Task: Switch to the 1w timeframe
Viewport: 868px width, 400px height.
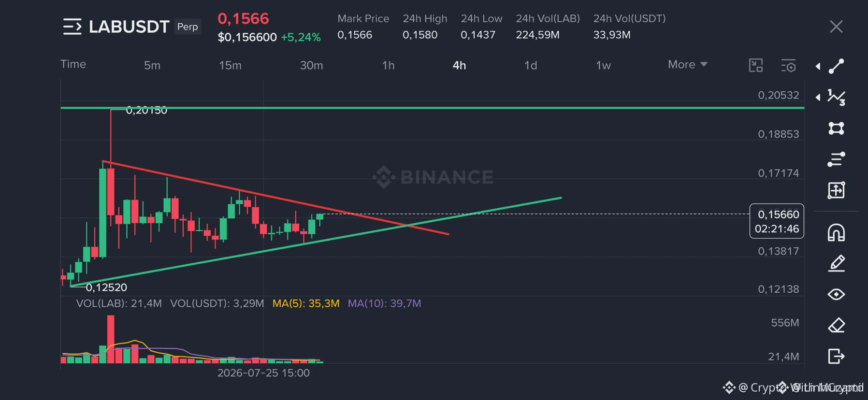Action: tap(603, 65)
